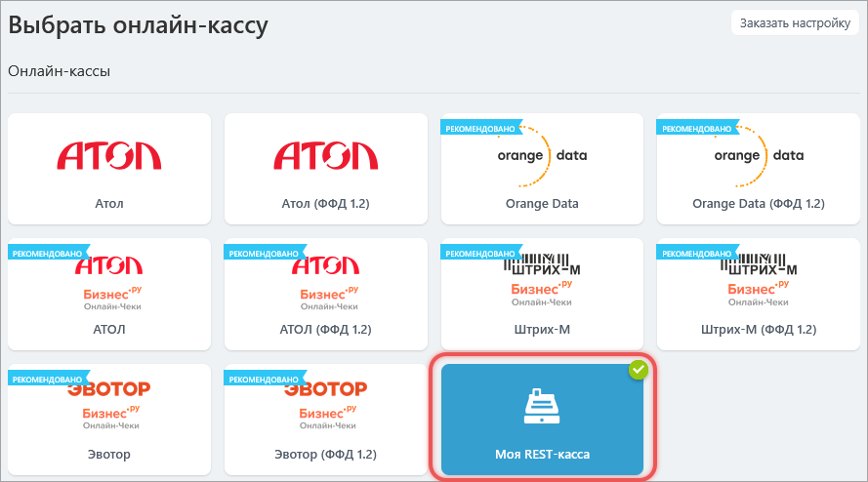This screenshot has width=868, height=482.
Task: Choose the Атол (ФФД 1.2) card
Action: click(325, 169)
